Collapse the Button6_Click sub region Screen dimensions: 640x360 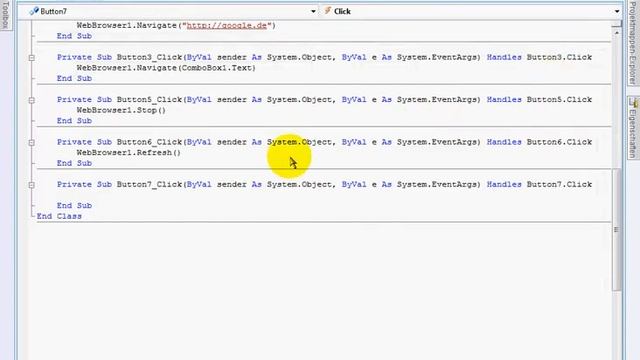(31, 143)
